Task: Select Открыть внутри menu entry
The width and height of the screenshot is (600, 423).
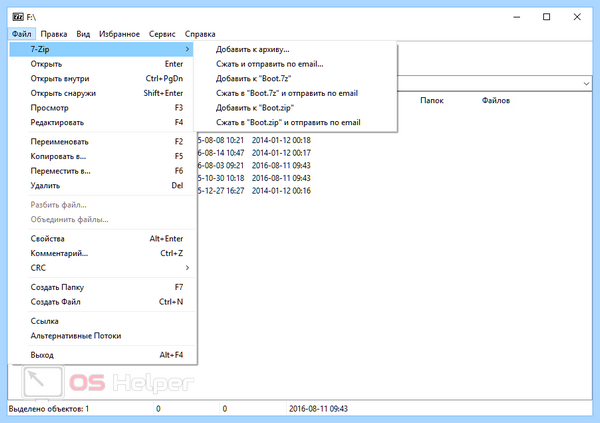Action: 101,78
